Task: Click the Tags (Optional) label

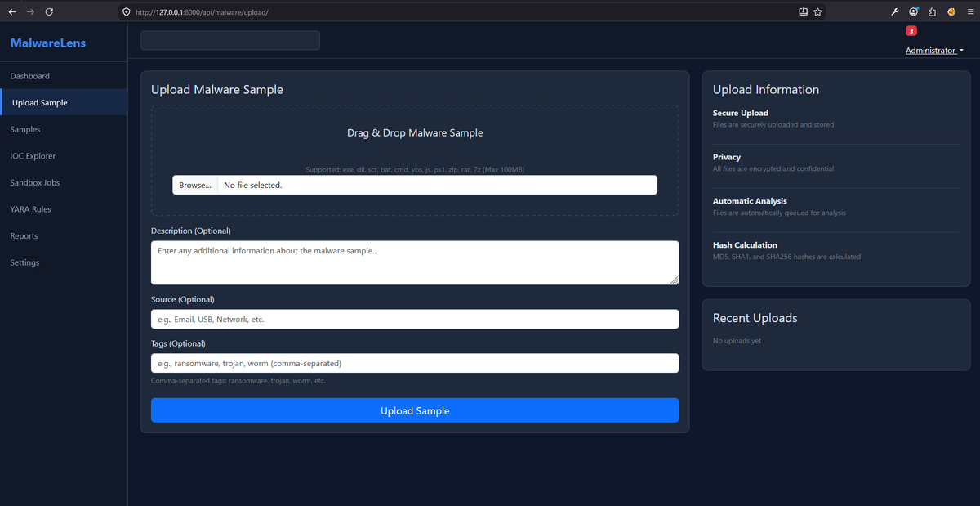Action: (178, 343)
